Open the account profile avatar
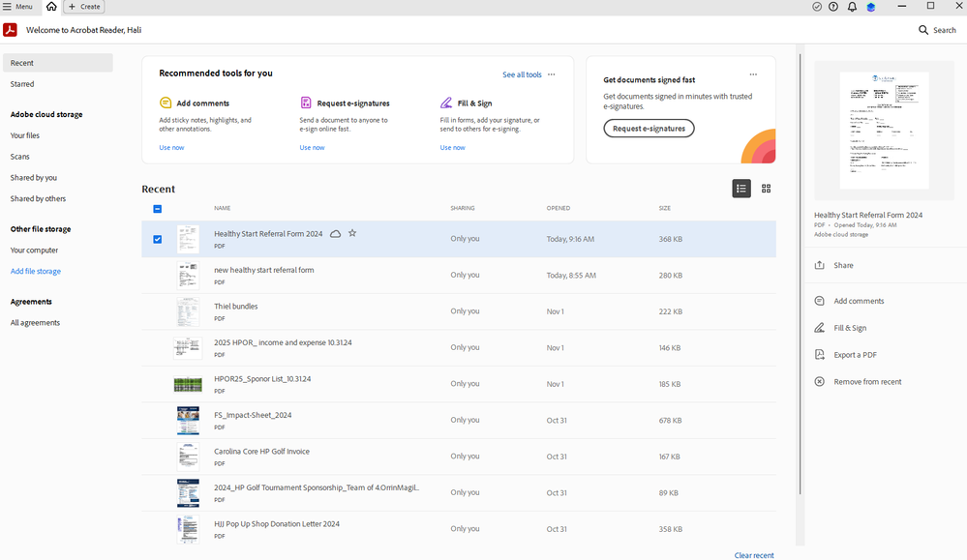 pos(871,7)
